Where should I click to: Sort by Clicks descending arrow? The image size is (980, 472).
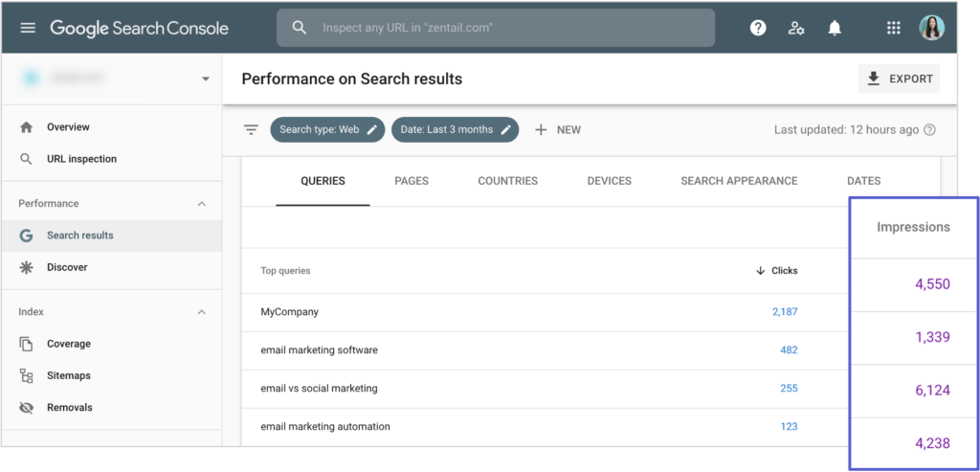tap(761, 271)
